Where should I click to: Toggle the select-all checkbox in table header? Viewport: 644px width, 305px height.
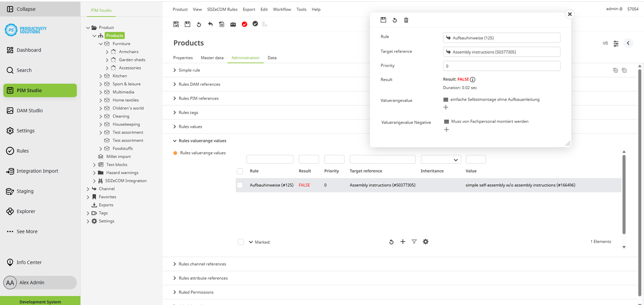[240, 171]
